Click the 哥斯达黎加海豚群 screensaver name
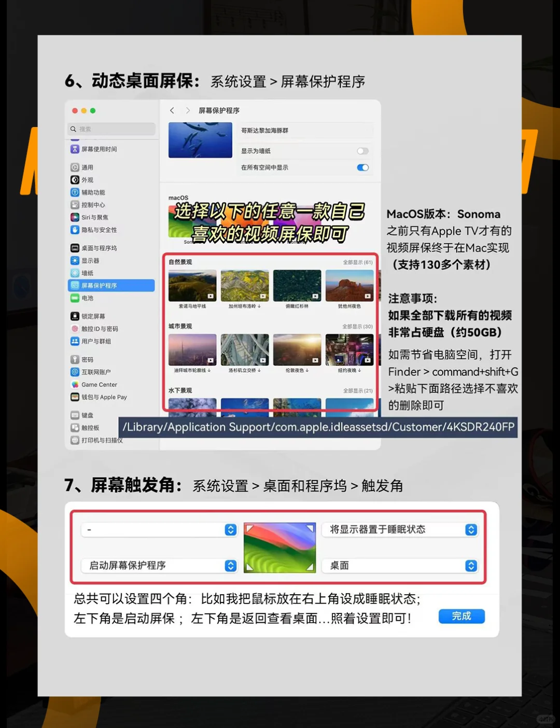The height and width of the screenshot is (728, 560). coord(264,131)
